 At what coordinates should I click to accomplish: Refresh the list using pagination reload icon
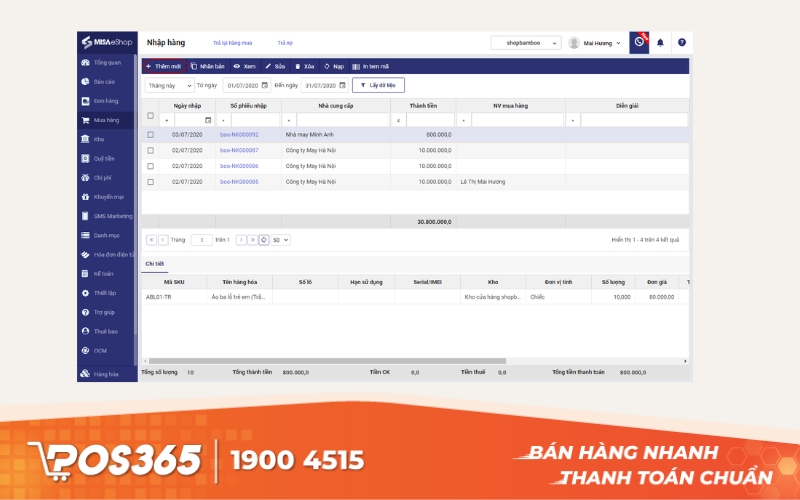[264, 240]
